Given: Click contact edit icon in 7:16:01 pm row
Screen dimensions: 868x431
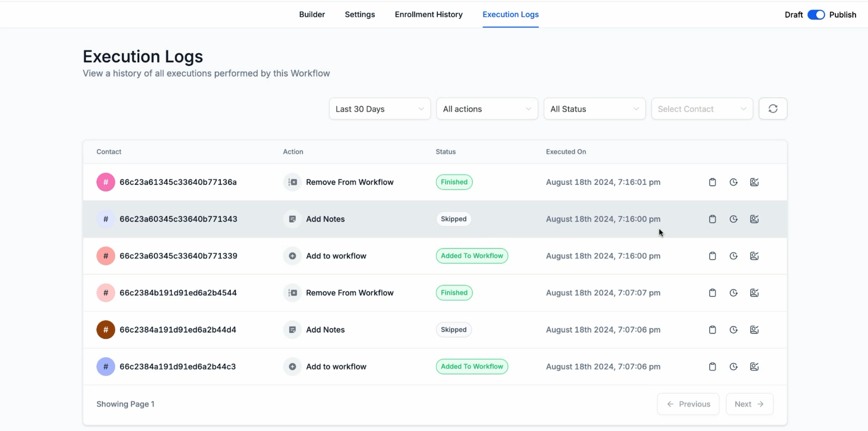Looking at the screenshot, I should click(x=754, y=182).
